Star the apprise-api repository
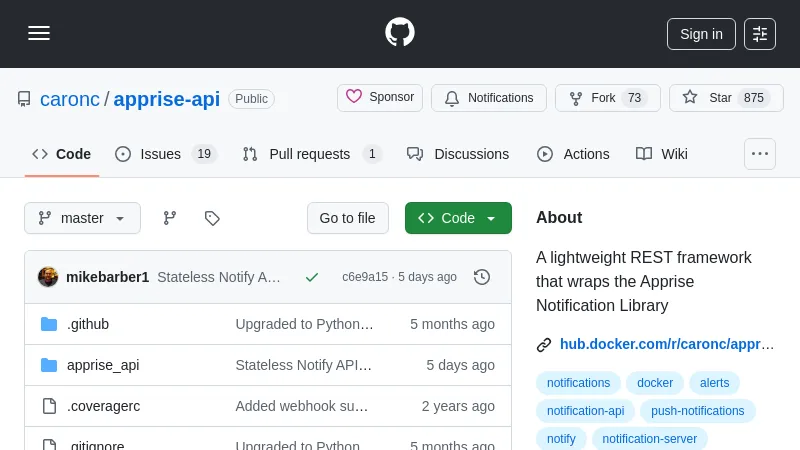Viewport: 800px width, 450px height. (x=726, y=98)
